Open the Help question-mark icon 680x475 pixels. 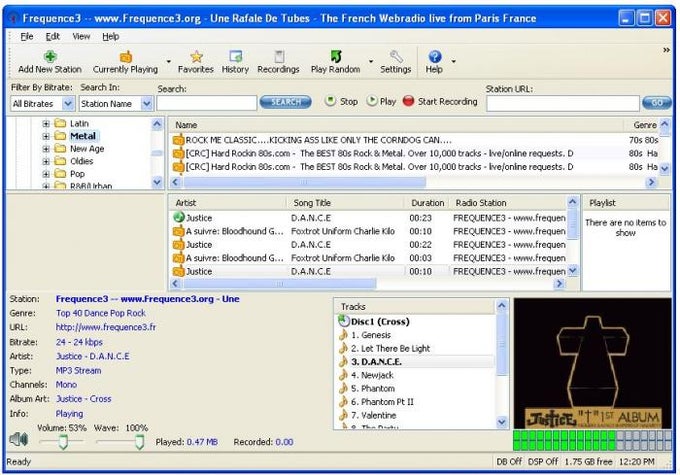point(435,56)
